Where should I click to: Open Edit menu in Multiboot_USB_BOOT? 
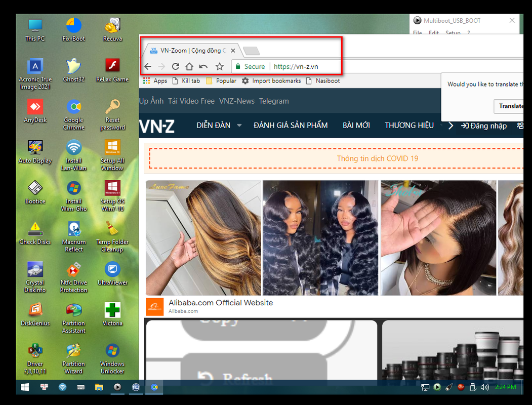434,32
